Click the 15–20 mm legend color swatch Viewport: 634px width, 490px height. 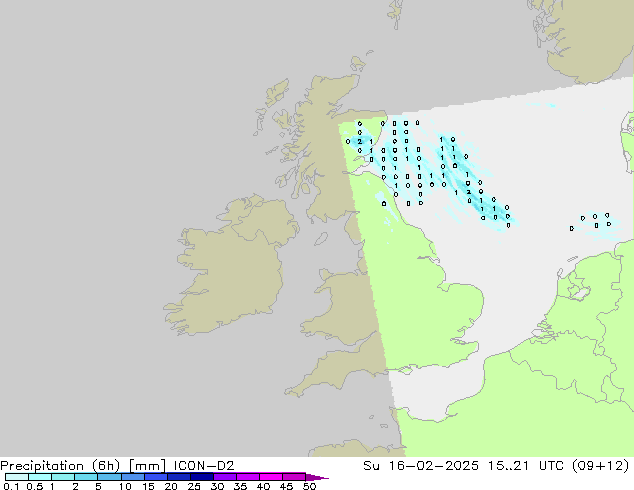(x=156, y=477)
